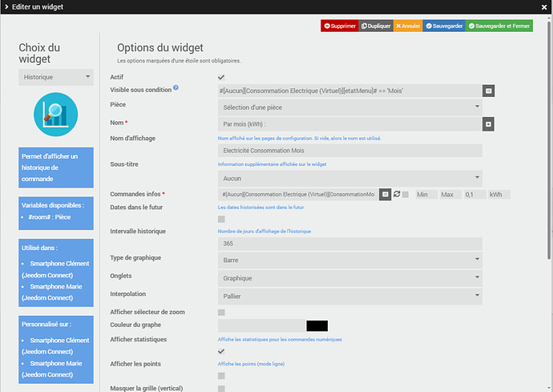Viewport: 553px width, 392px height.
Task: Open the Onglets Graphique dropdown
Action: point(350,278)
